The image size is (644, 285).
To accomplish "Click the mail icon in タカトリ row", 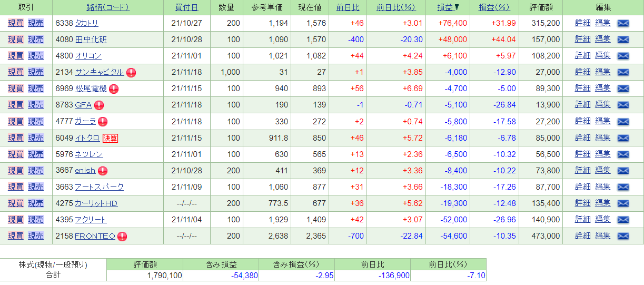I will (623, 23).
